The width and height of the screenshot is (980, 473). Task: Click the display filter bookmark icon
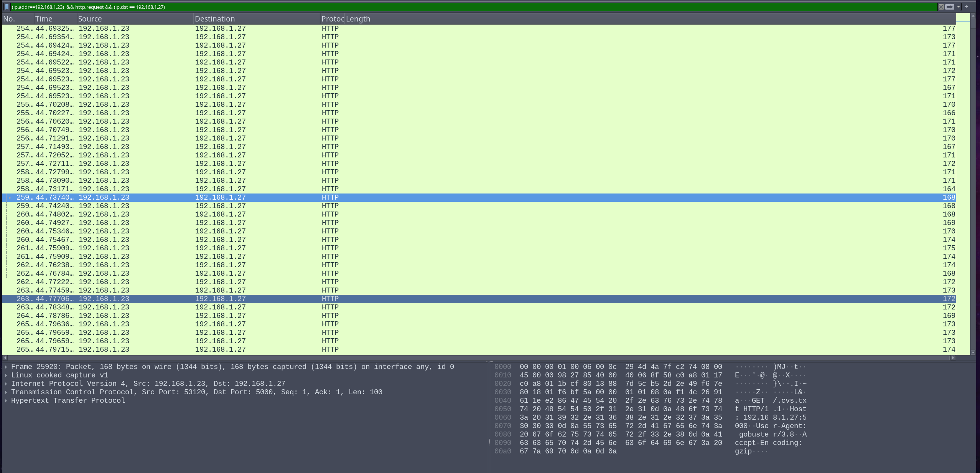(7, 7)
